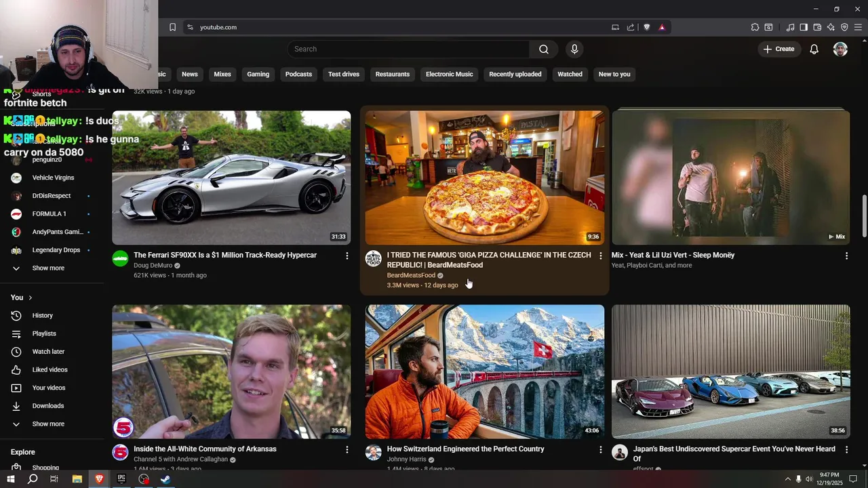Open Epic Games from taskbar

pyautogui.click(x=121, y=479)
